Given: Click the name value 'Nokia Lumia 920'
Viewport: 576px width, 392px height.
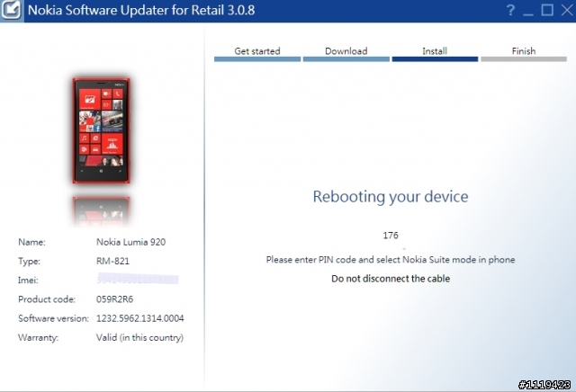Looking at the screenshot, I should pyautogui.click(x=130, y=242).
